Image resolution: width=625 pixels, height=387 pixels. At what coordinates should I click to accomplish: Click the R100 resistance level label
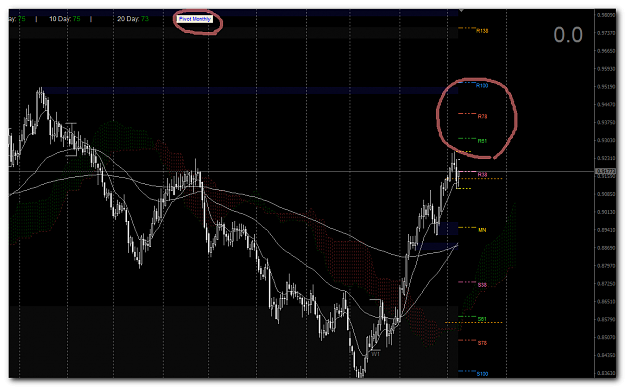click(x=482, y=85)
